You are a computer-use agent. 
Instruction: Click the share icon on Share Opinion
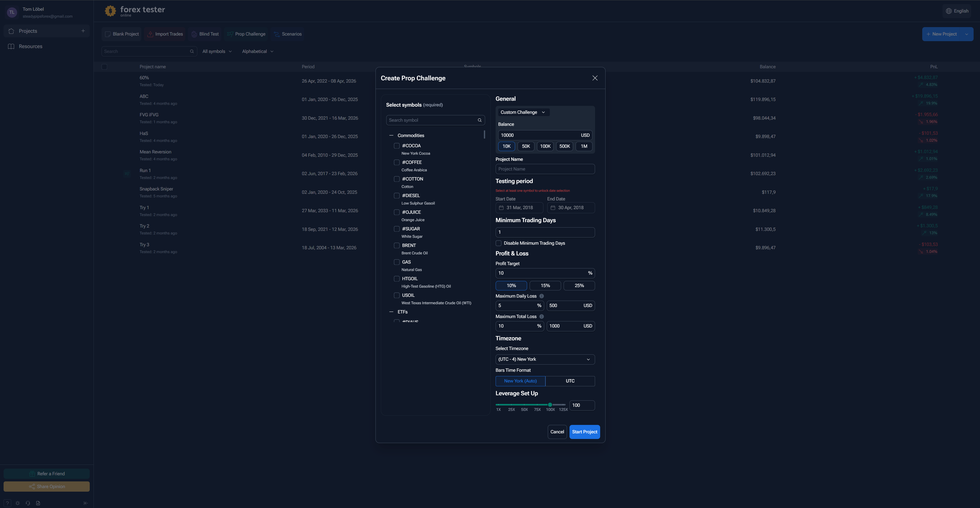click(32, 487)
